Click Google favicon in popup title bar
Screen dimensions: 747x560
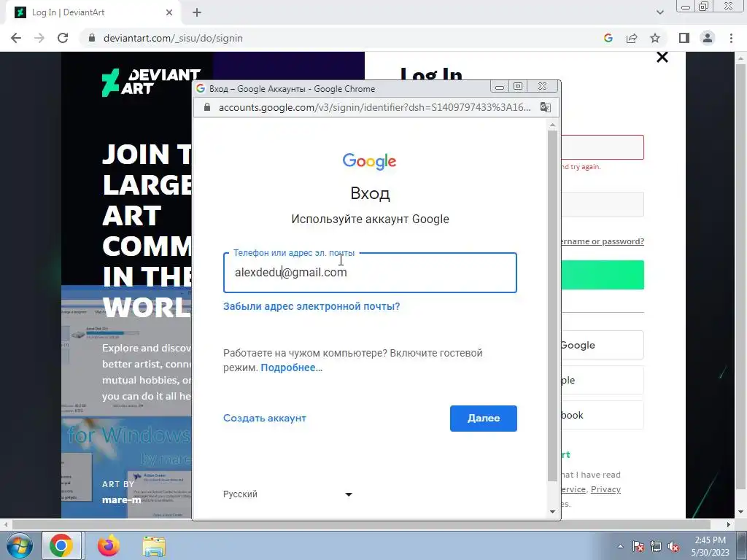[201, 88]
